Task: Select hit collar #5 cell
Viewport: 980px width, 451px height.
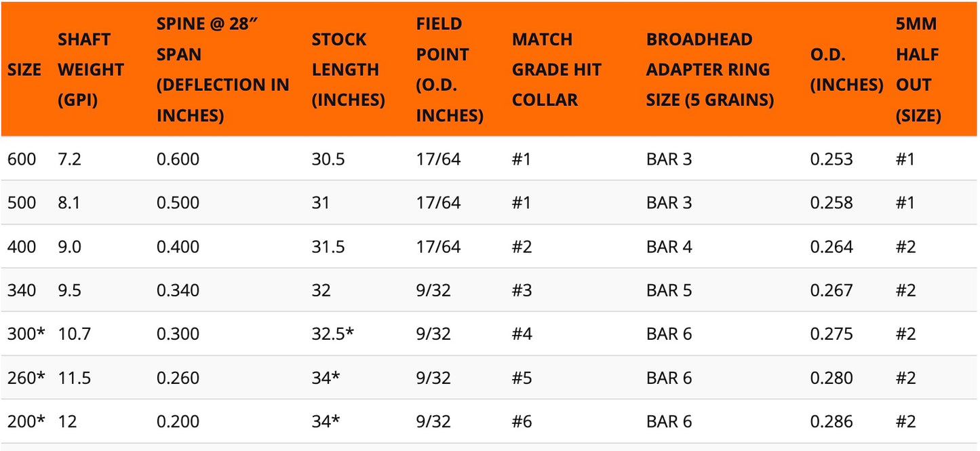Action: [522, 378]
